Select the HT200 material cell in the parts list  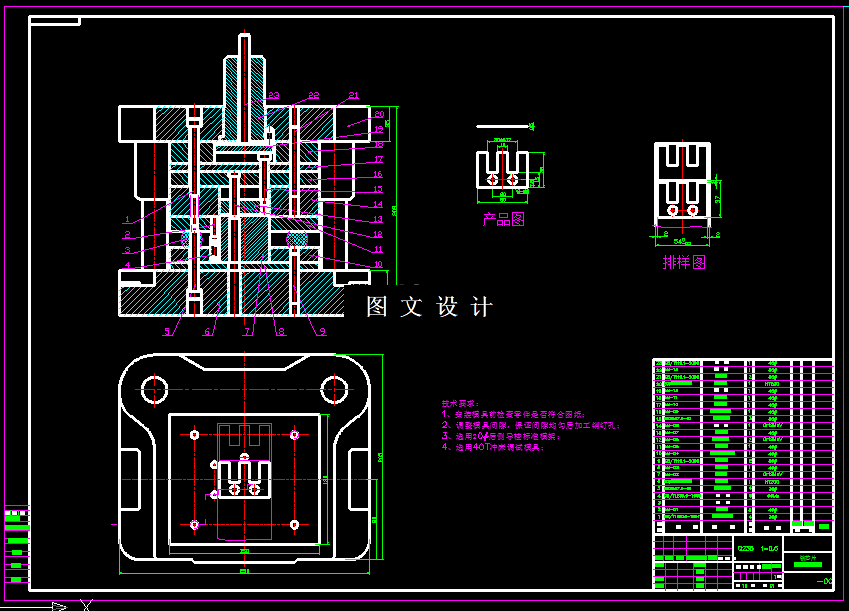(770, 483)
